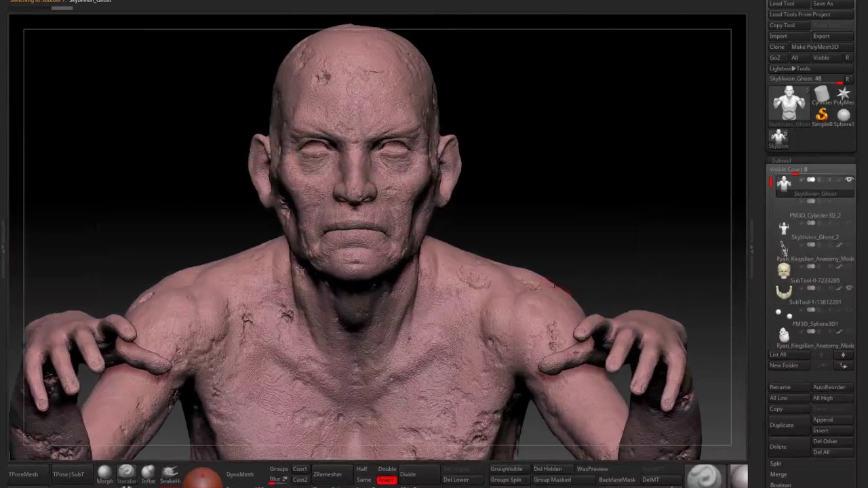Toggle BackfaceMask option
868x488 pixels.
tap(617, 480)
